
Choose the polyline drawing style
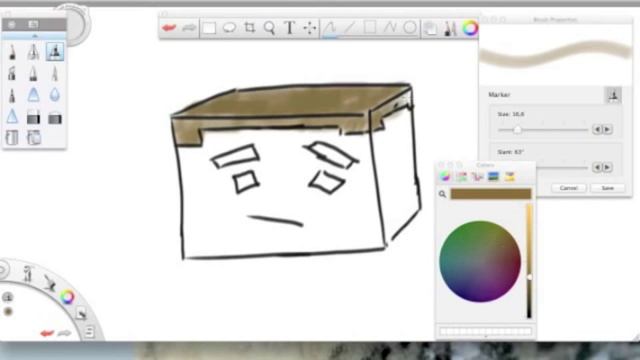pyautogui.click(x=390, y=28)
